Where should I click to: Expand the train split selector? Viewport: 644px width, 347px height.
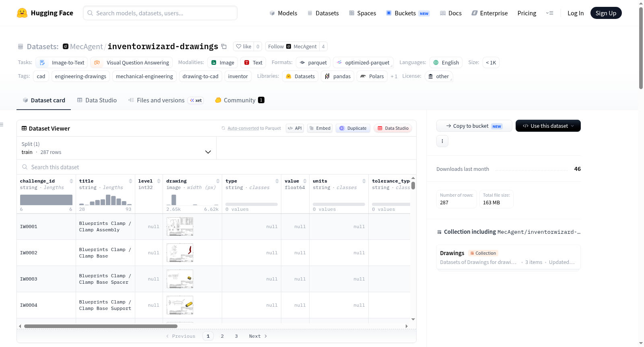[x=116, y=148]
